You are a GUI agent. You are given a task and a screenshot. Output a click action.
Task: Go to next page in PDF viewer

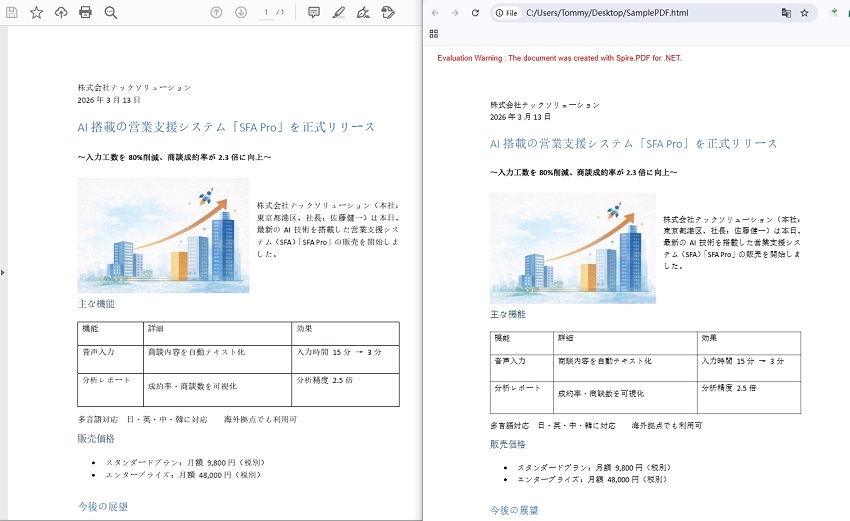pos(241,12)
